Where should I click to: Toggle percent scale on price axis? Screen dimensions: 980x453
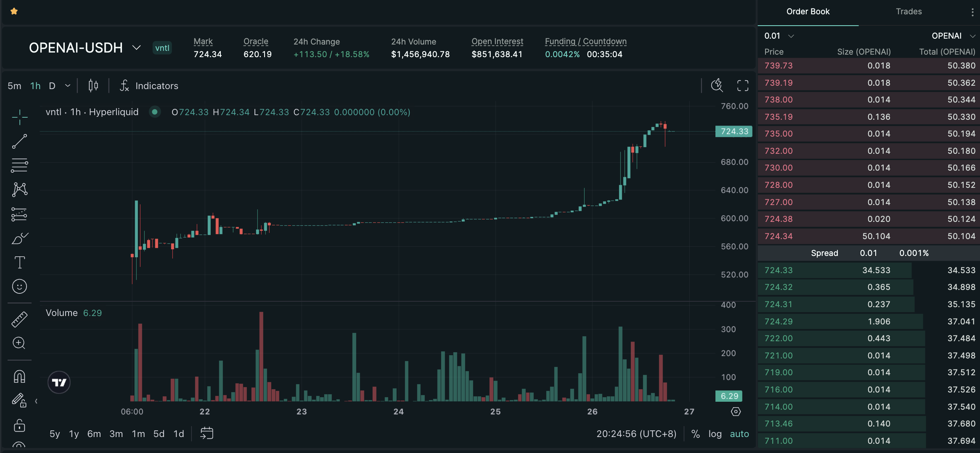coord(696,434)
